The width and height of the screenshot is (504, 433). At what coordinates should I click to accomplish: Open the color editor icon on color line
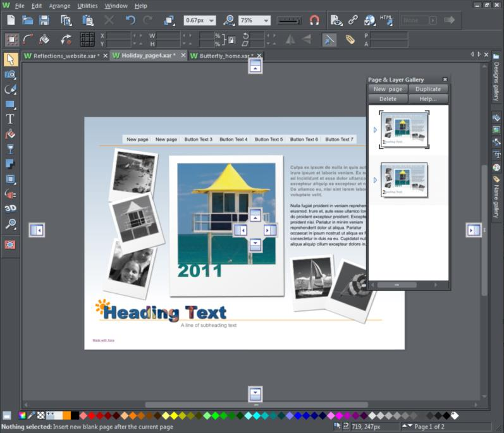(x=22, y=416)
